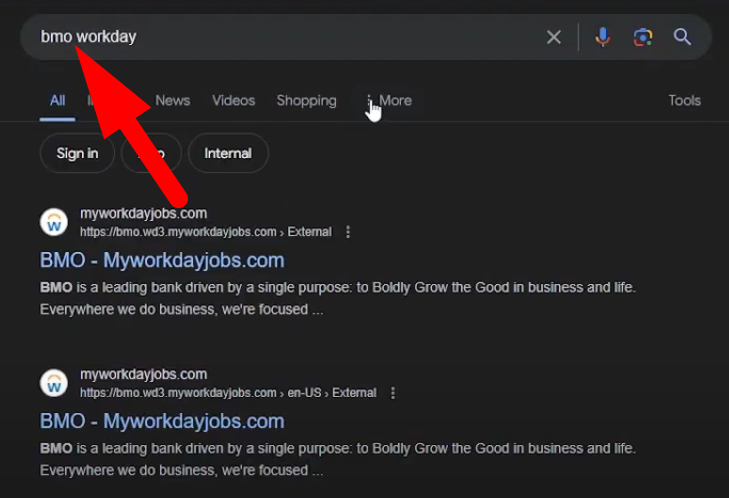Open the Tools filter options
The height and width of the screenshot is (498, 729).
pyautogui.click(x=684, y=100)
